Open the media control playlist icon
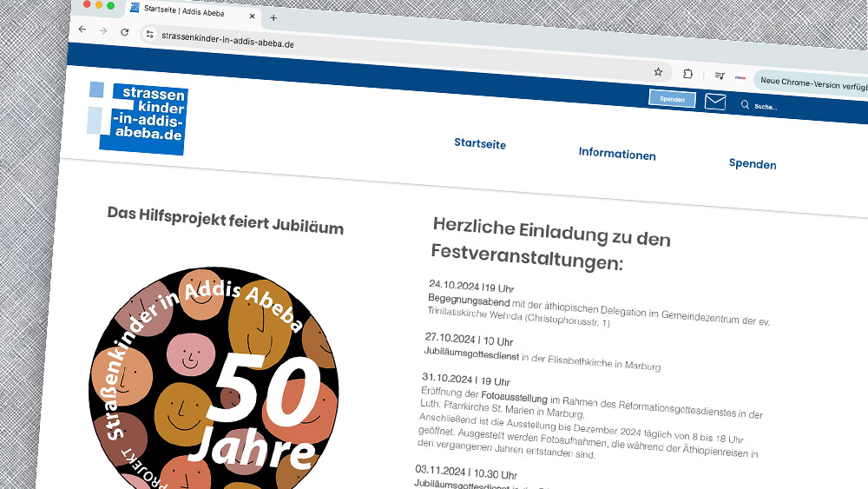This screenshot has width=868, height=489. point(719,76)
